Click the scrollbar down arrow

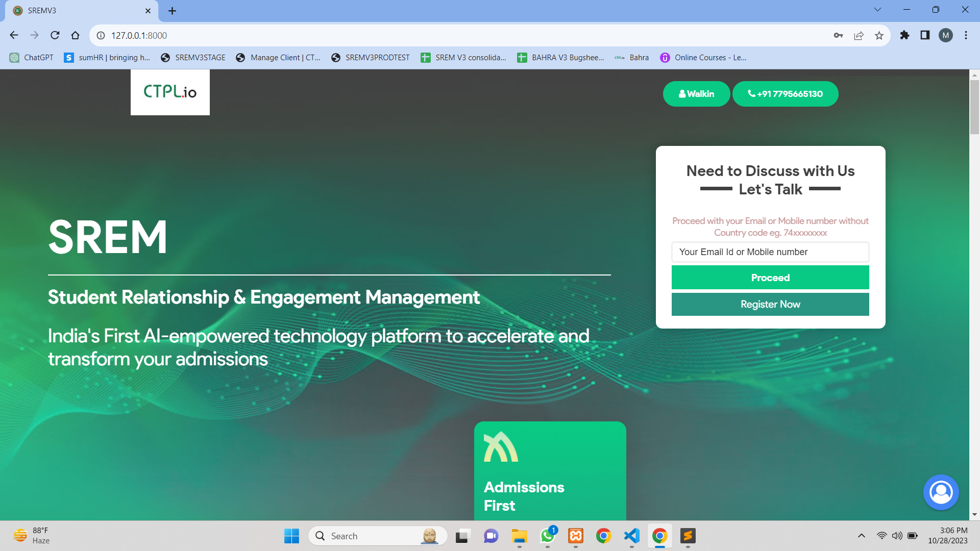pyautogui.click(x=974, y=515)
